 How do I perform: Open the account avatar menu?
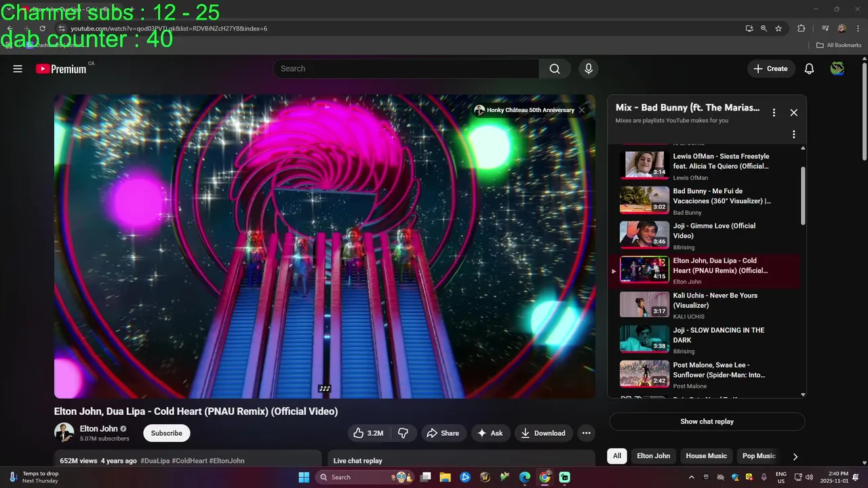point(837,68)
